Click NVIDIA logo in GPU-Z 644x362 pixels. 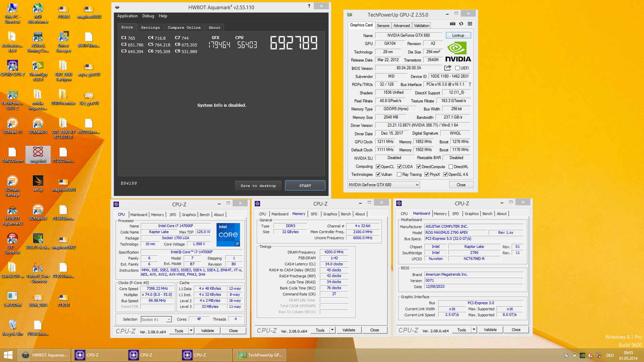458,52
